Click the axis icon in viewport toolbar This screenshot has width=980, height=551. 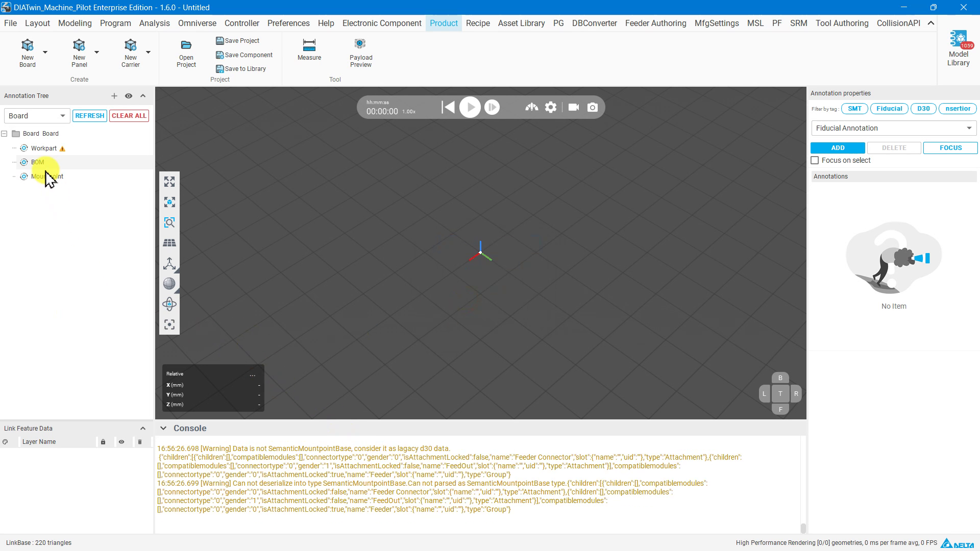(x=169, y=263)
